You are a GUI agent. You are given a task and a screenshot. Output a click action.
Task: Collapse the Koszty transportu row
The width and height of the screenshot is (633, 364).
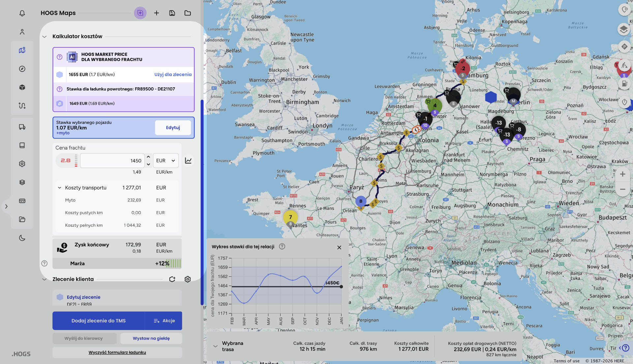pyautogui.click(x=60, y=188)
